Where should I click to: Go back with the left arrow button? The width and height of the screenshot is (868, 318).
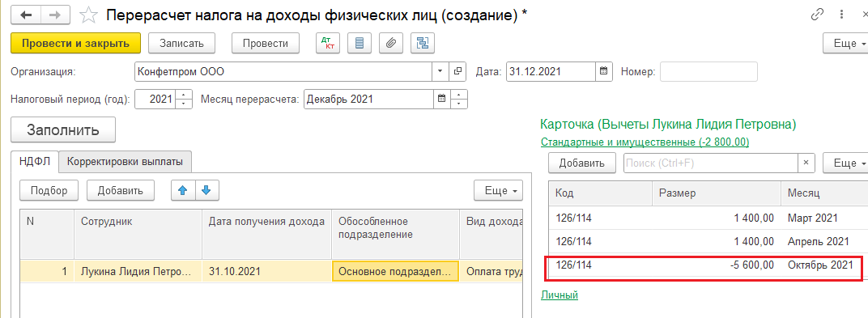click(25, 15)
